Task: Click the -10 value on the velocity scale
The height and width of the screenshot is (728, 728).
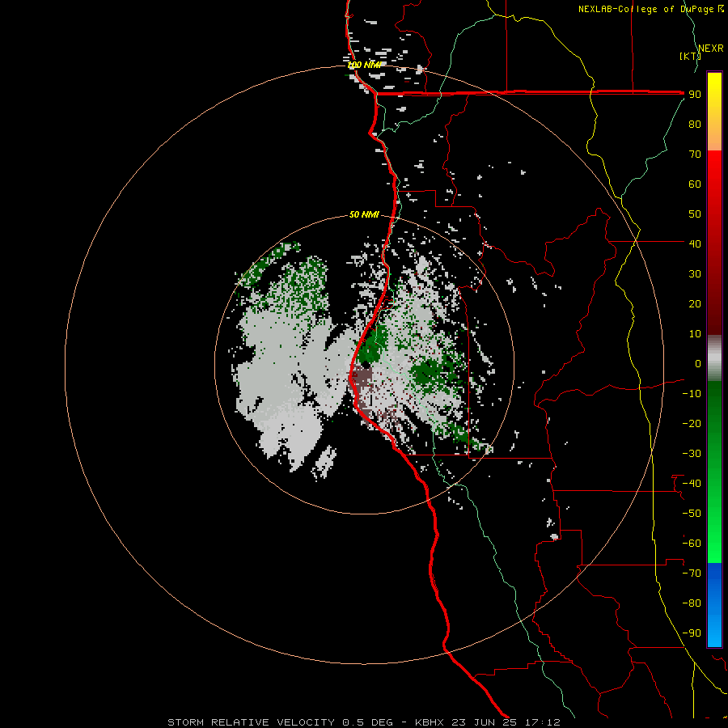Action: point(692,394)
